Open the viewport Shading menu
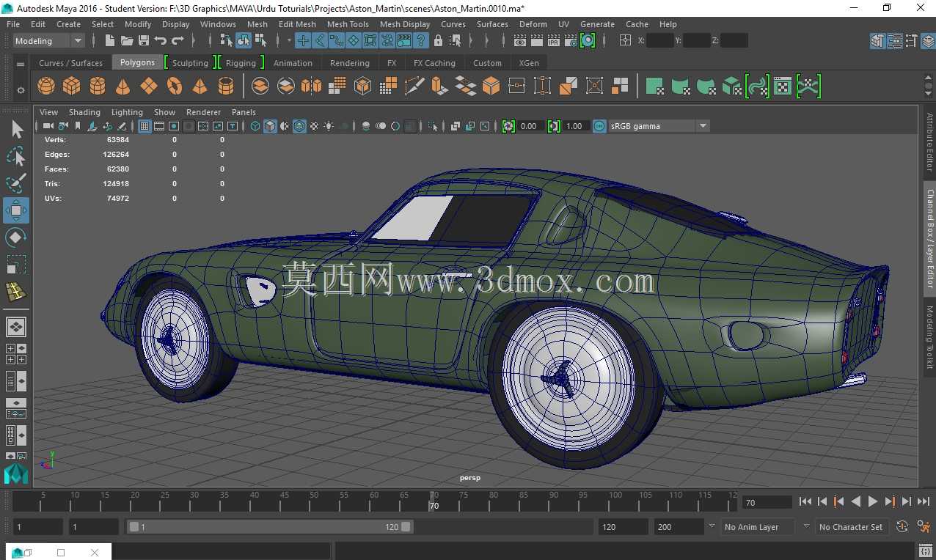The height and width of the screenshot is (560, 936). (x=84, y=112)
